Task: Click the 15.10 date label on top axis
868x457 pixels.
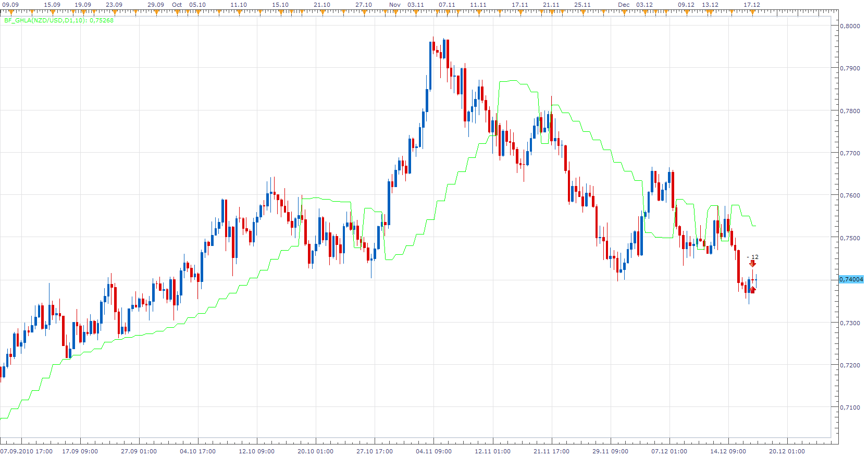Action: 280,5
